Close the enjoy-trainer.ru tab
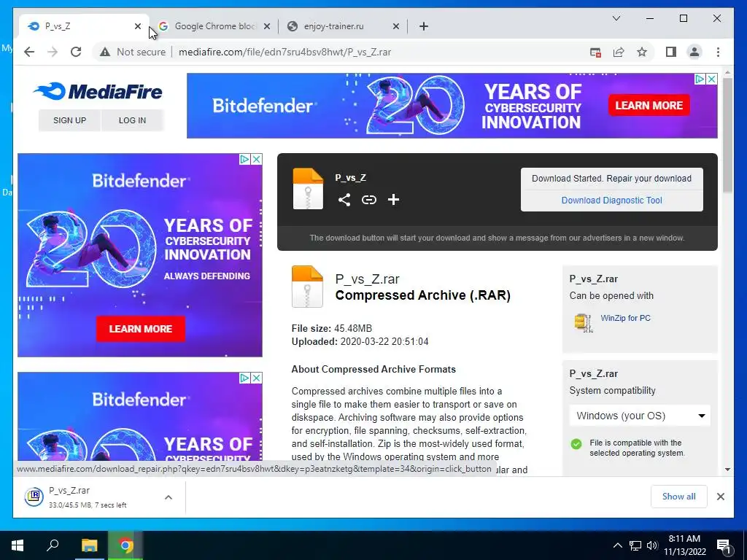Image resolution: width=747 pixels, height=560 pixels. [x=396, y=26]
